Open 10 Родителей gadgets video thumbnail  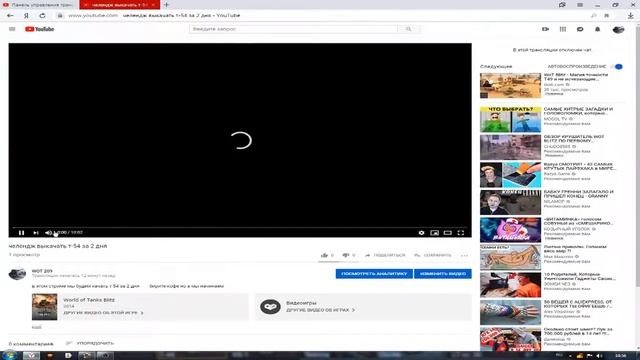pyautogui.click(x=510, y=285)
